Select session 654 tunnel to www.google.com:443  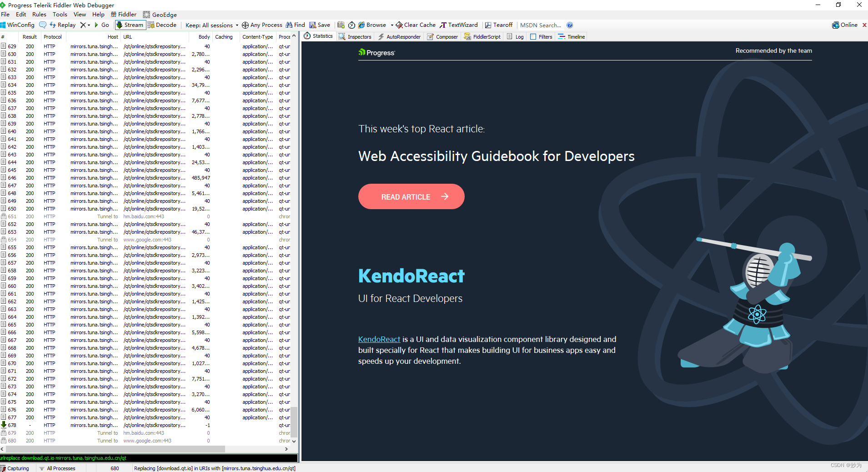pos(146,240)
